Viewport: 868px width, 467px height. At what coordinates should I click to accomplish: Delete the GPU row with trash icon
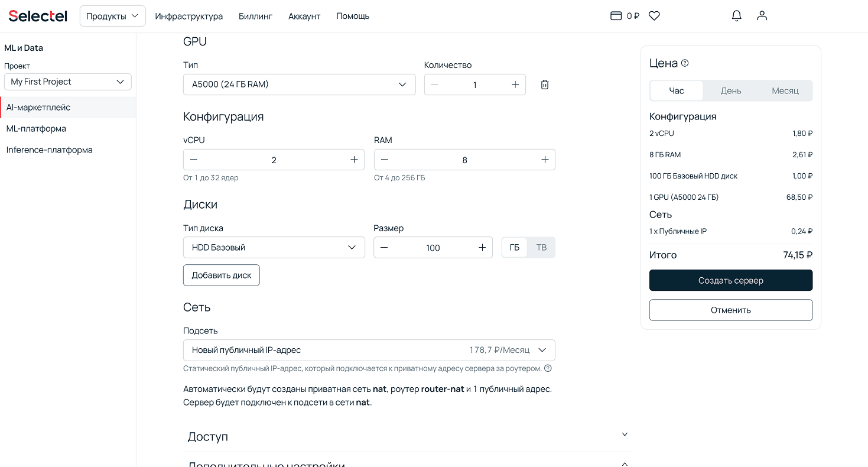[x=545, y=85]
